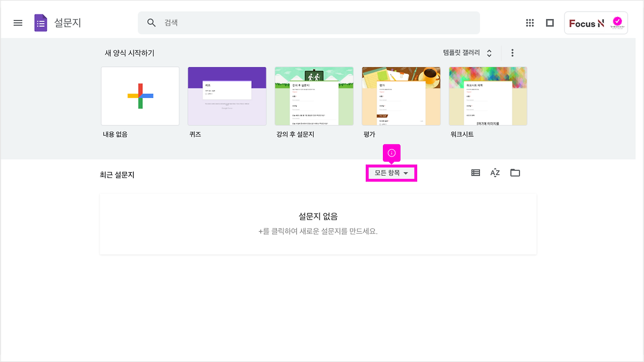644x362 pixels.
Task: Click the Focus N account badge
Action: point(596,23)
